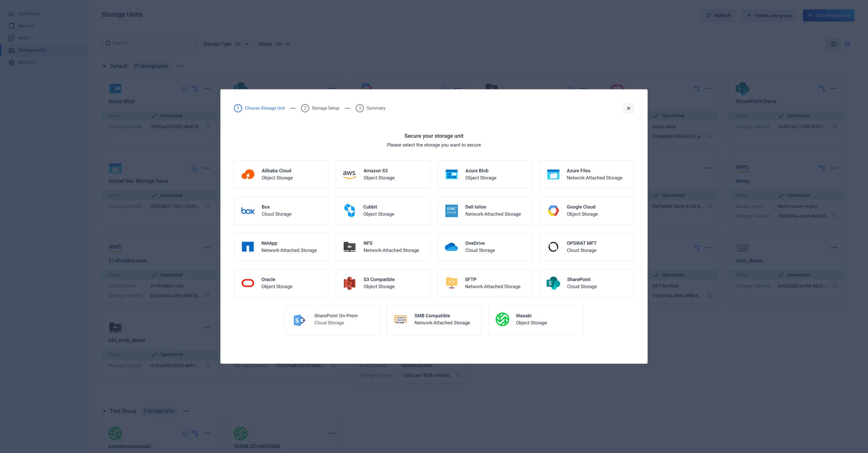Image resolution: width=868 pixels, height=453 pixels.
Task: Pick the Google Cloud storage icon
Action: pos(553,210)
